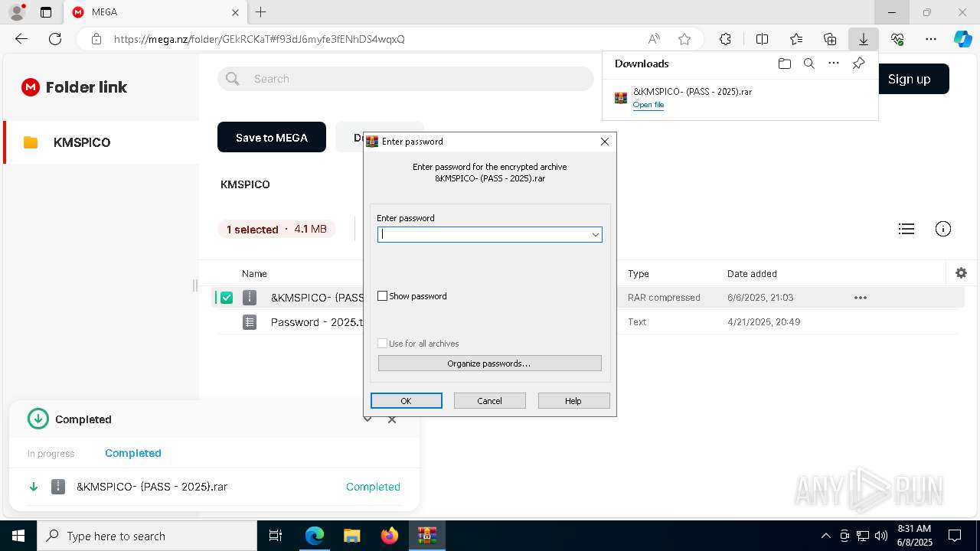Image resolution: width=980 pixels, height=551 pixels.
Task: Click the Downloads toolbar icon
Action: click(x=864, y=39)
